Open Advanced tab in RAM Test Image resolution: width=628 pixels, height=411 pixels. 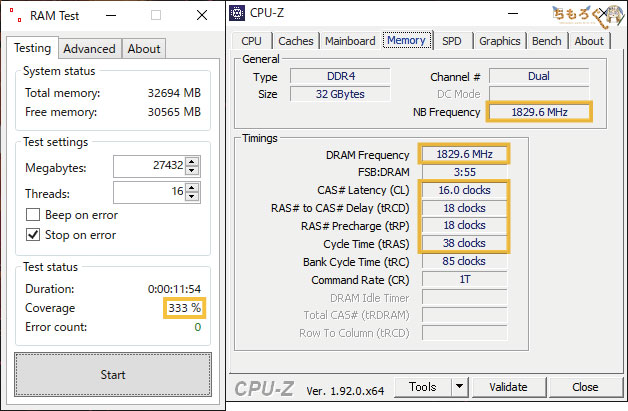coord(89,49)
